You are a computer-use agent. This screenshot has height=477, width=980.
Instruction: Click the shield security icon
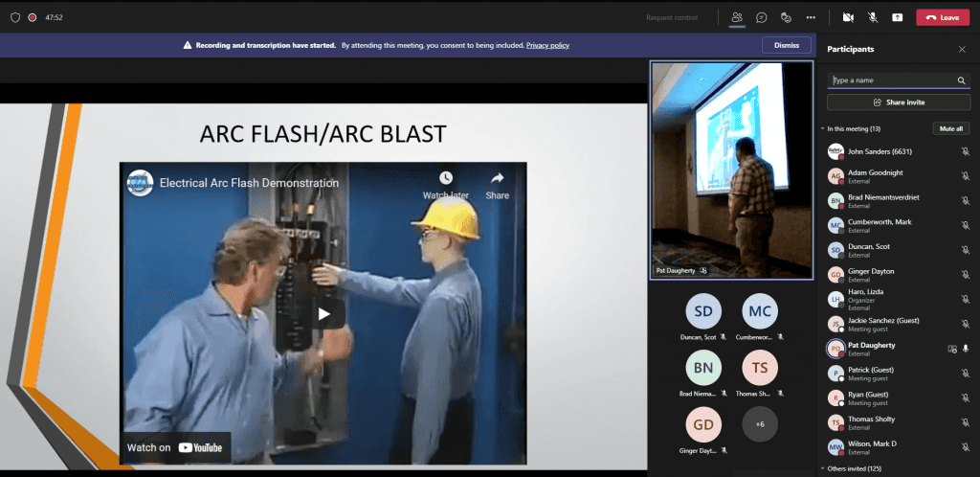point(15,17)
